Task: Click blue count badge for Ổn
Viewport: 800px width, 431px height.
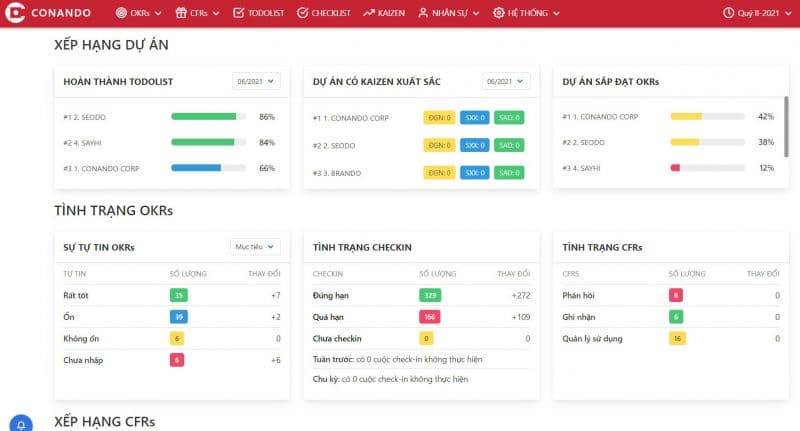Action: tap(179, 317)
